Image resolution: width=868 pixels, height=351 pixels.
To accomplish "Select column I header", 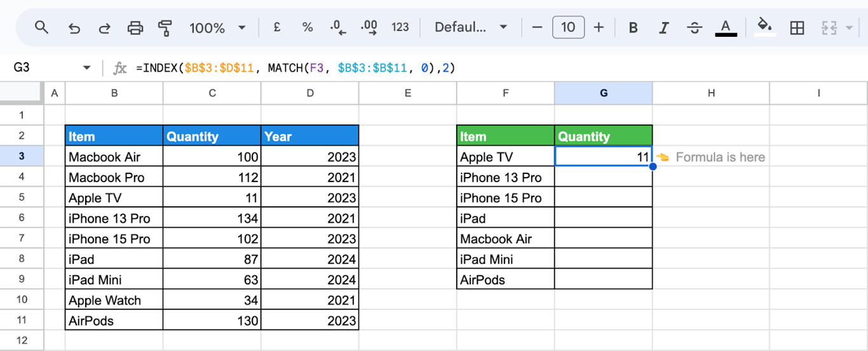I will coord(818,93).
